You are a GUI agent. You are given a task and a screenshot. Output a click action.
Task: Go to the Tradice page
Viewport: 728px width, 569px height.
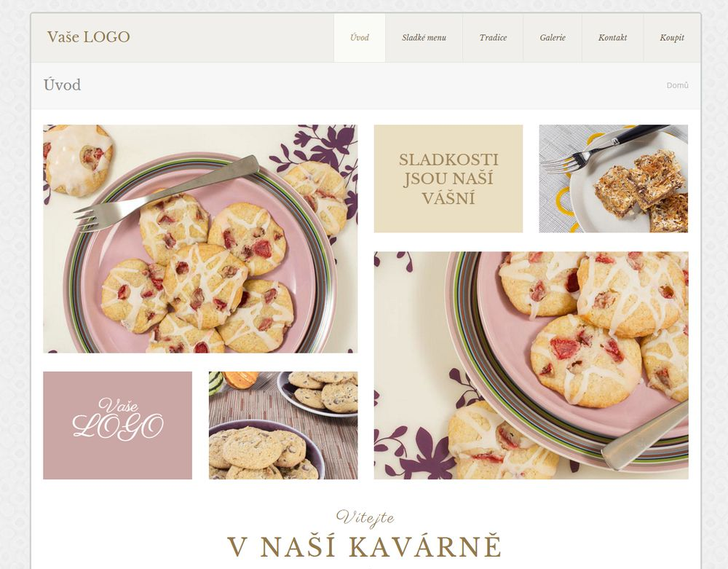point(493,38)
